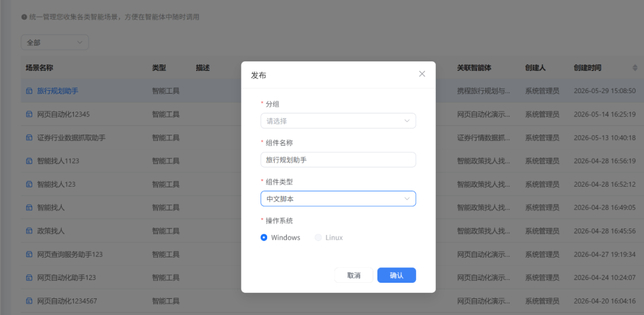Click the timestamp 2026-04-27 19:19:34
The image size is (644, 315).
click(605, 254)
